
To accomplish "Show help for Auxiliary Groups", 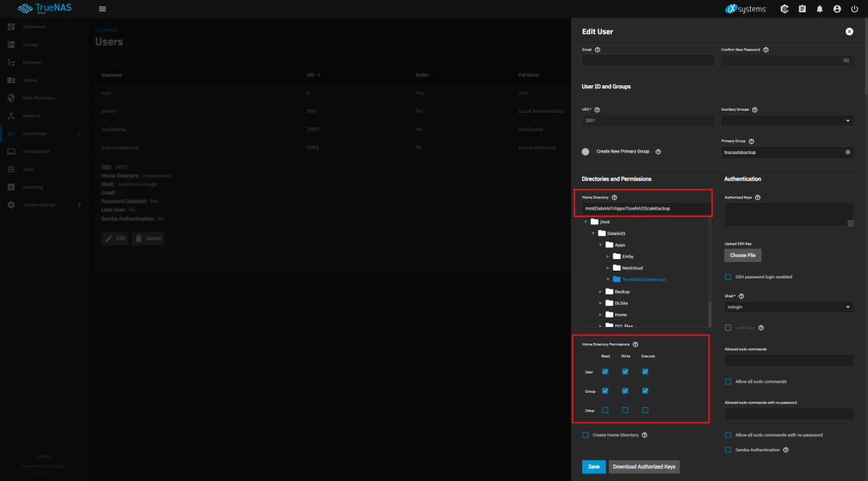I will click(x=754, y=110).
